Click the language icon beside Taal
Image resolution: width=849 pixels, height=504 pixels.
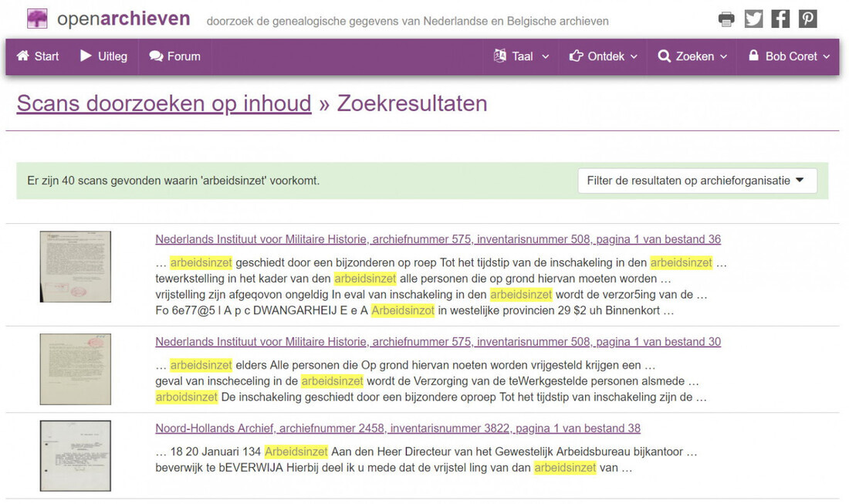point(500,56)
